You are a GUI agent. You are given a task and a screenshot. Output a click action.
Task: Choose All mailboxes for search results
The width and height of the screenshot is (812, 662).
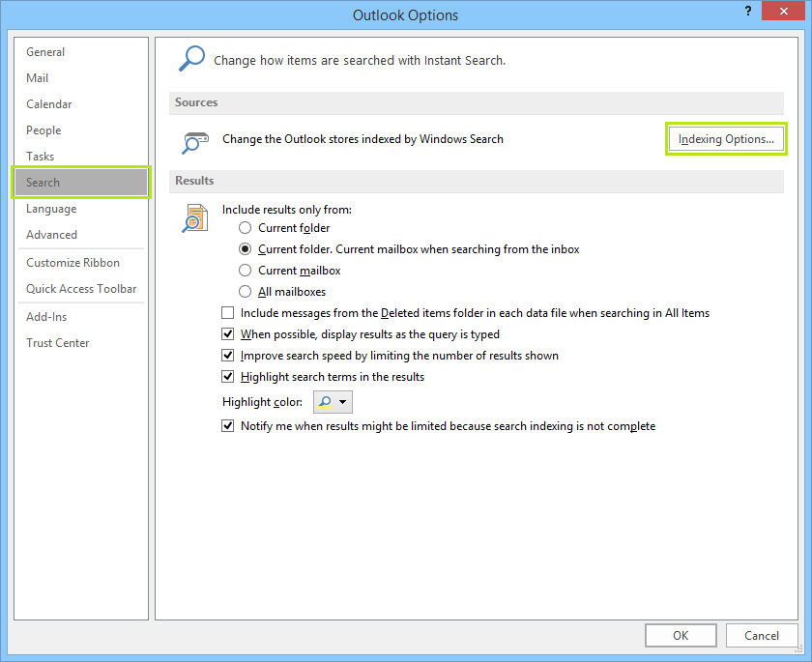(x=246, y=291)
